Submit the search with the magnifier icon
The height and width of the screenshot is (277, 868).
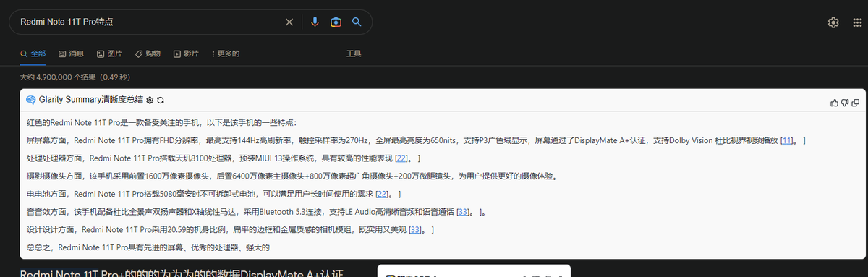point(357,22)
